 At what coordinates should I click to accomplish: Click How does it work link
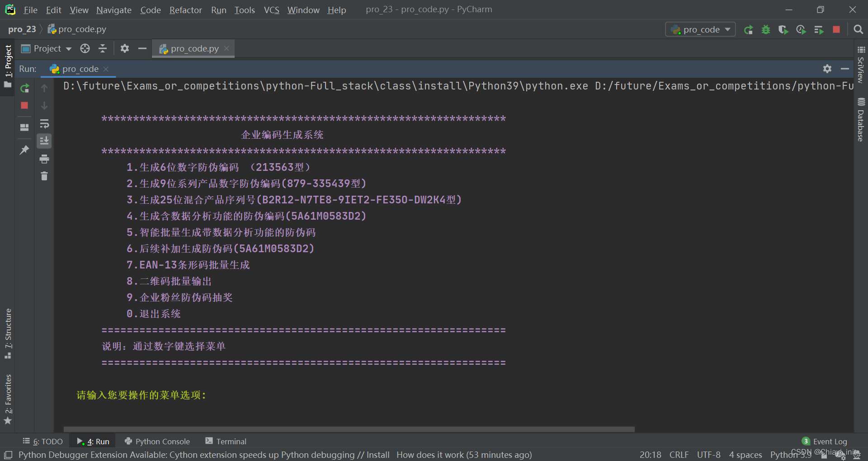point(430,455)
